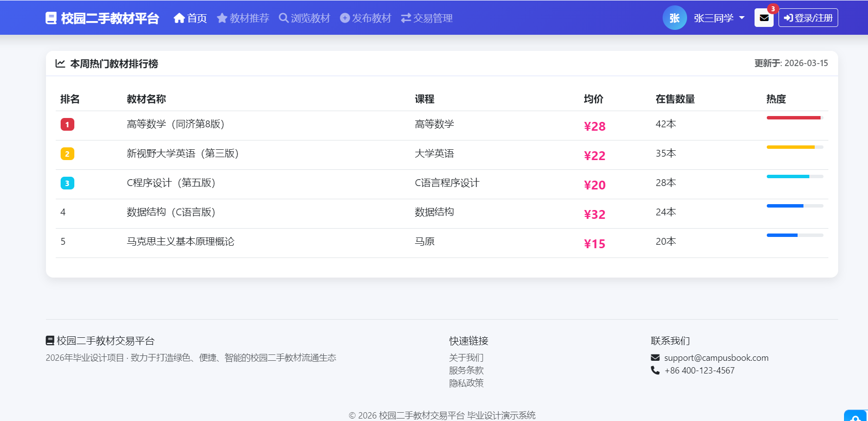This screenshot has width=868, height=421.
Task: Open the 隐私政策 footer link
Action: click(467, 383)
